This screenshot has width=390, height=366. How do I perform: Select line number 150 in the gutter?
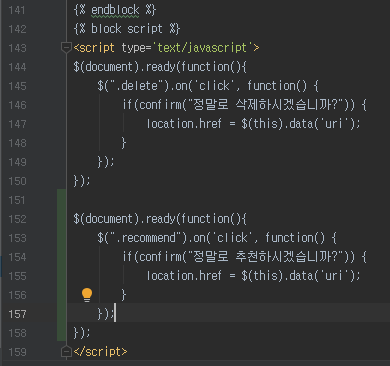tap(17, 181)
